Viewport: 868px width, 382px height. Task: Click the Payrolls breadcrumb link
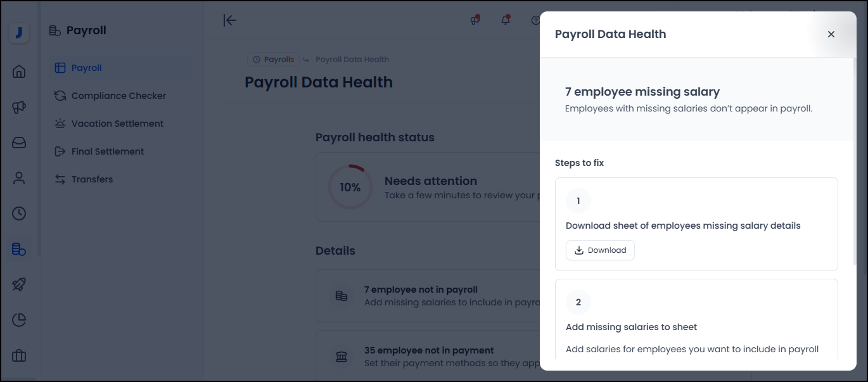274,60
